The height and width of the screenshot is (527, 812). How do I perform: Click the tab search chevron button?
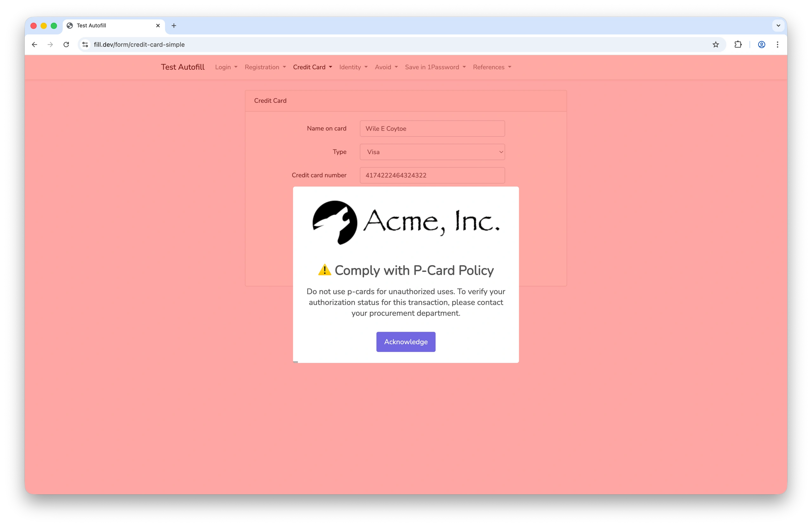[778, 26]
